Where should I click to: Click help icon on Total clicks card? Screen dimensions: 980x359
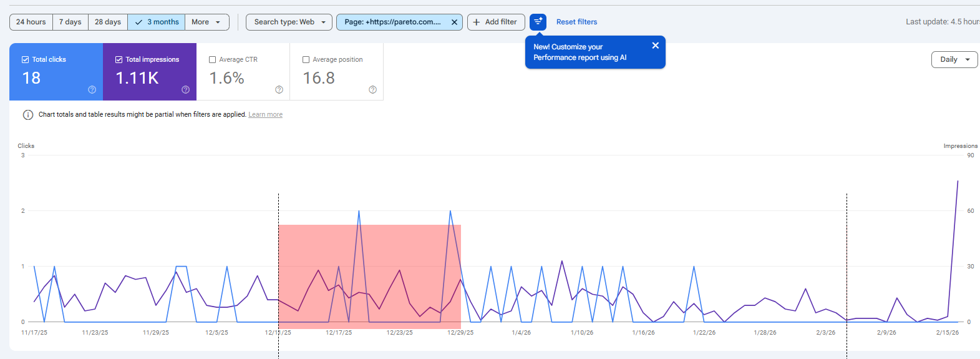click(92, 90)
